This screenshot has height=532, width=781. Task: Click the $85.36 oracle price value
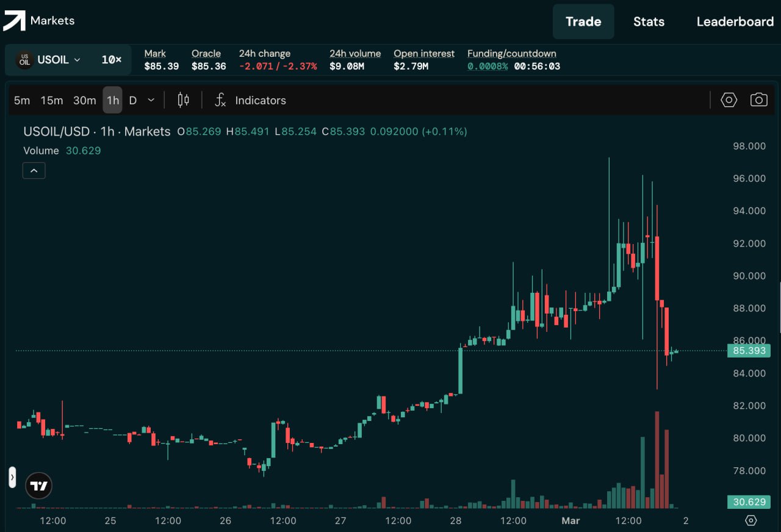(x=209, y=66)
